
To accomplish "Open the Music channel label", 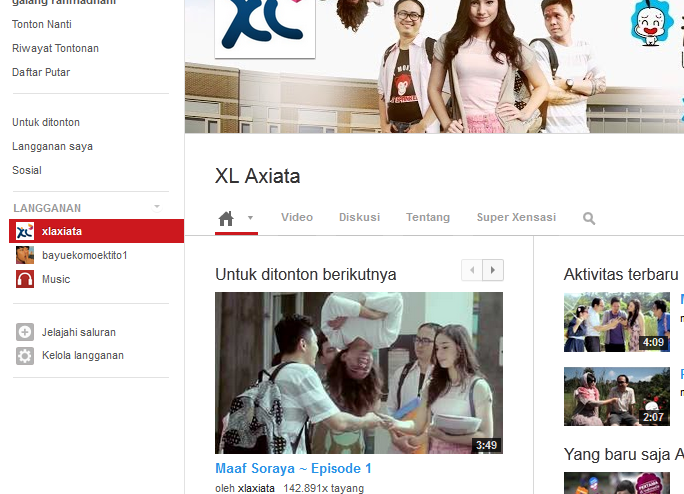I will click(56, 279).
